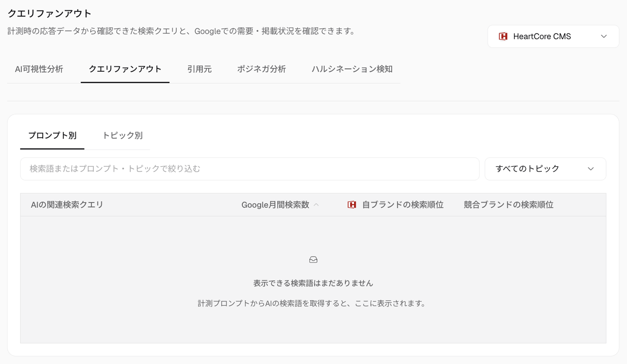Click the chevron in すべてのトピック selector

point(591,169)
